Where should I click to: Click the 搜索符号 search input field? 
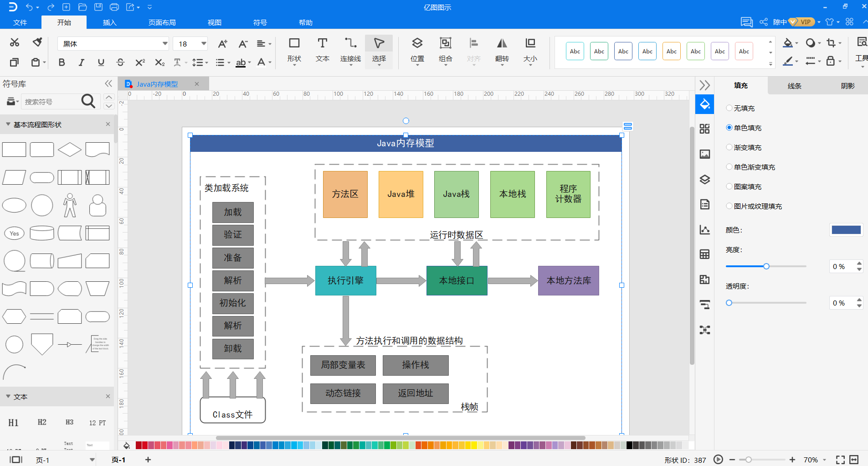point(50,102)
